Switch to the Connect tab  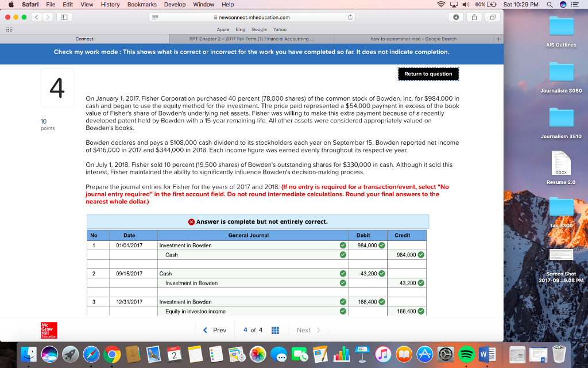click(85, 39)
